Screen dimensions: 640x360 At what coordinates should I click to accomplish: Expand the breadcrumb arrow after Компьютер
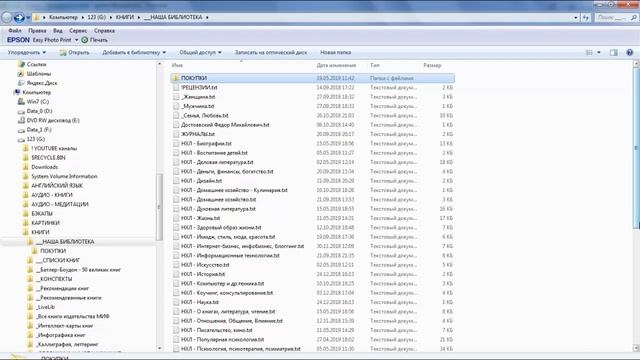[x=82, y=18]
